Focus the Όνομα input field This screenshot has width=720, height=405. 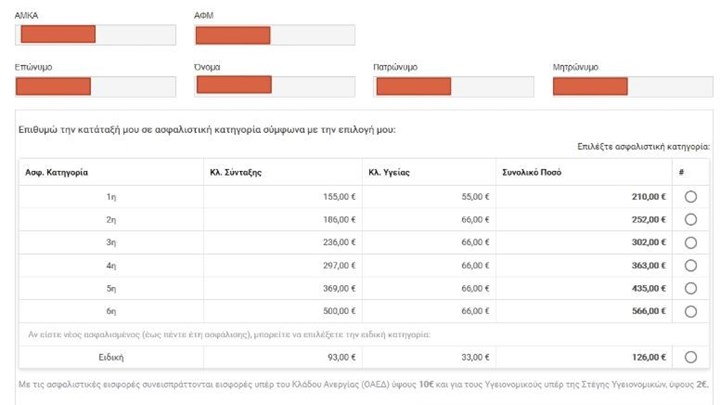[275, 86]
